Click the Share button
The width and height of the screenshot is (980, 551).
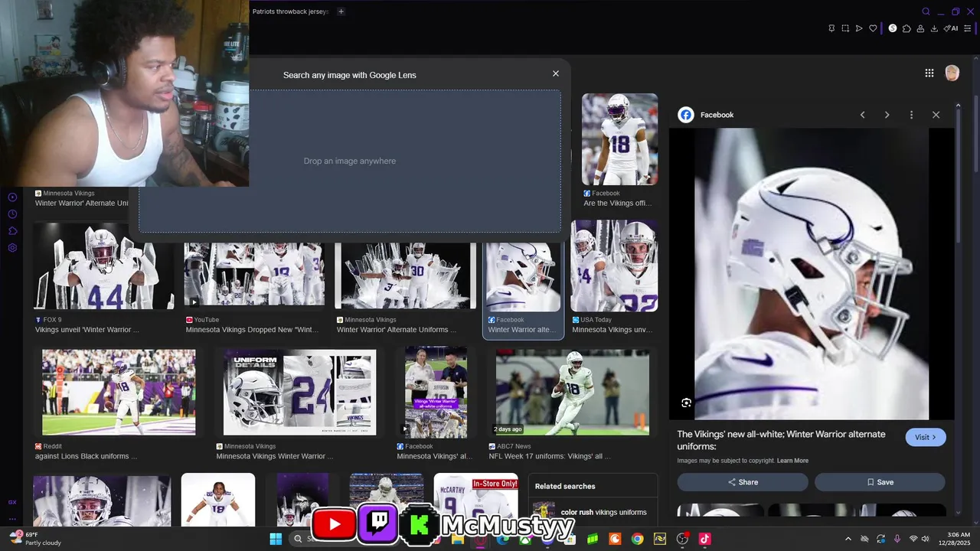tap(743, 482)
